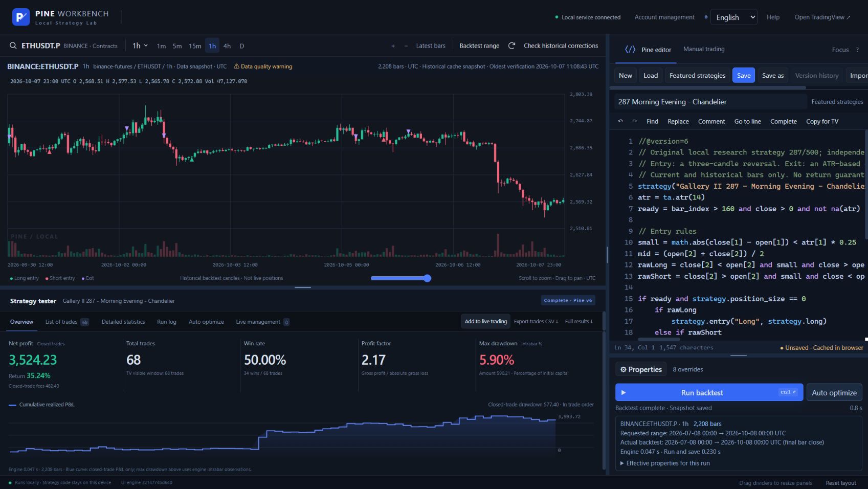Click the Pine editor code brackets icon

point(630,50)
